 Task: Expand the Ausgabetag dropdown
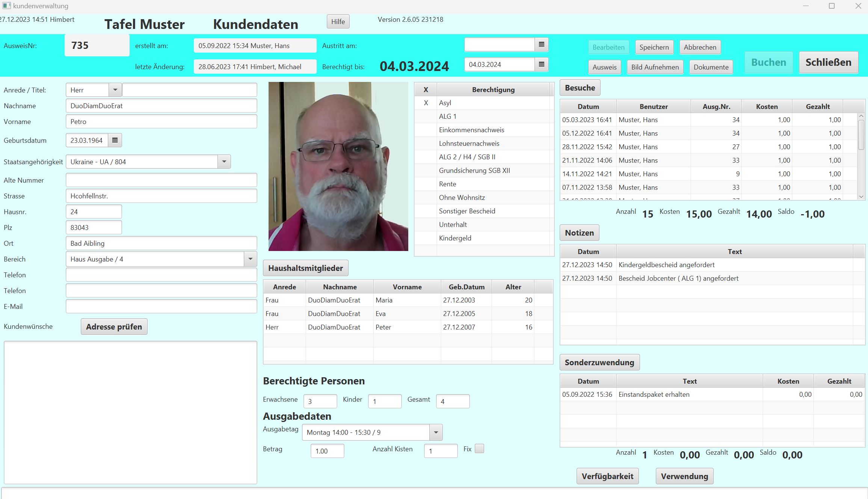pyautogui.click(x=436, y=432)
